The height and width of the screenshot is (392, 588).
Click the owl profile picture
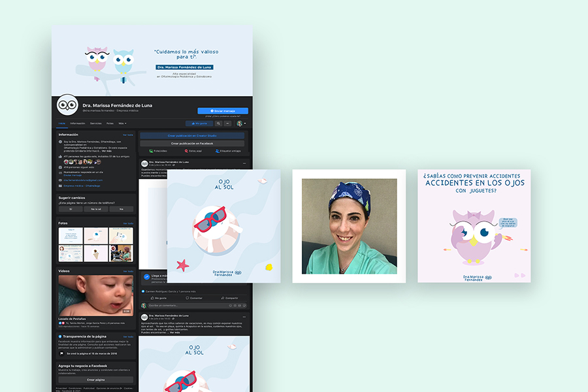pos(67,105)
